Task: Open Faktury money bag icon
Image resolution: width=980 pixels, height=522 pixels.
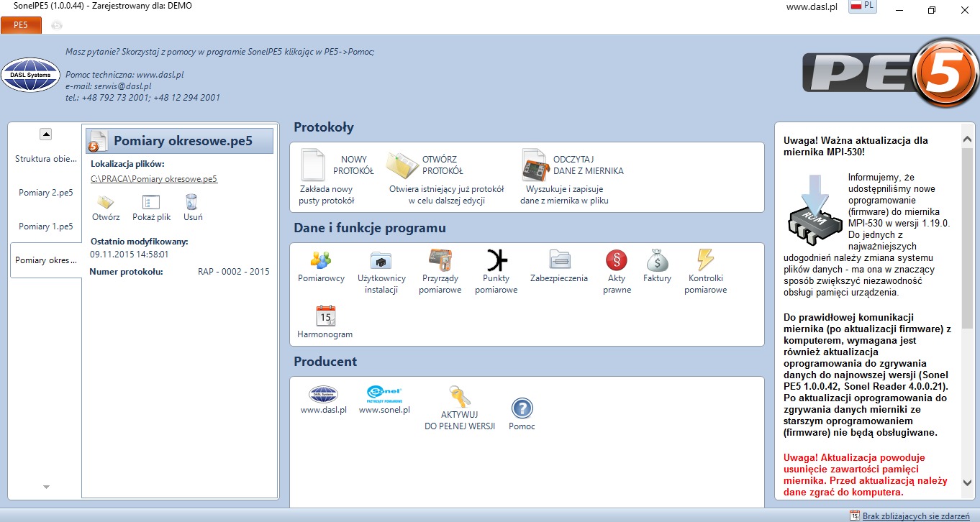Action: tap(657, 260)
